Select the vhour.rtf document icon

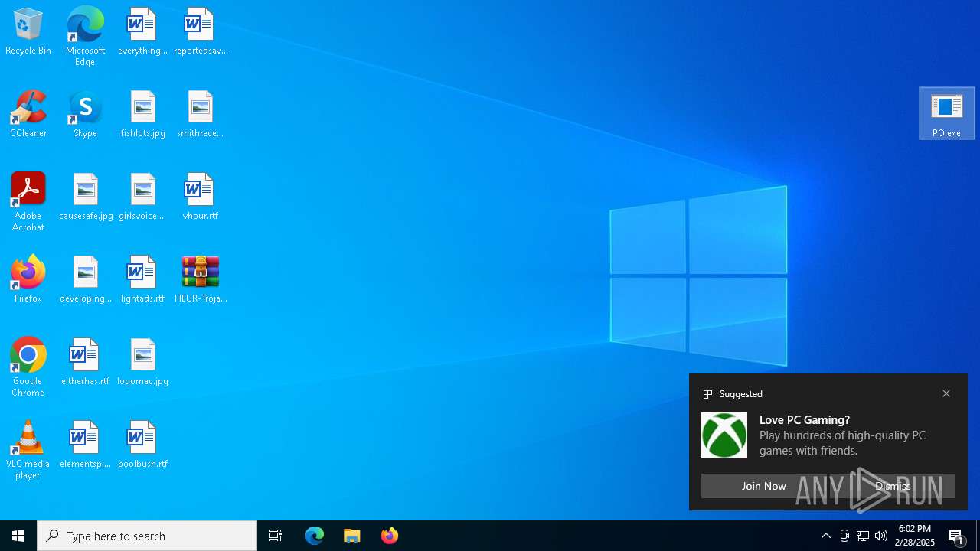pyautogui.click(x=201, y=197)
